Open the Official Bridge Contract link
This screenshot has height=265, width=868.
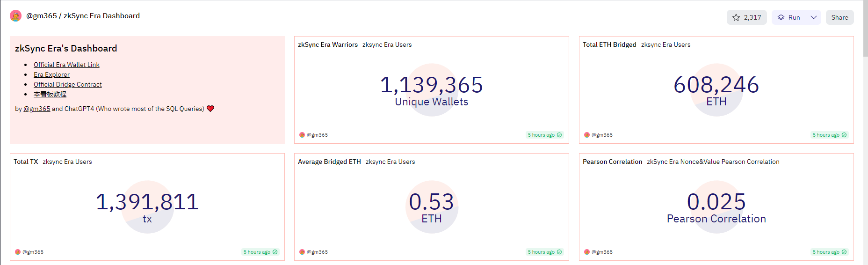(x=67, y=84)
